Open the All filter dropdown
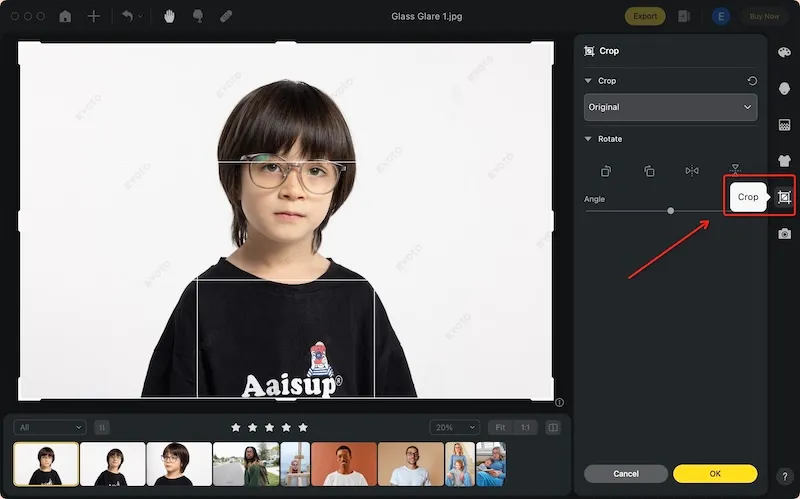Screen dimensions: 800x499 (x=49, y=427)
